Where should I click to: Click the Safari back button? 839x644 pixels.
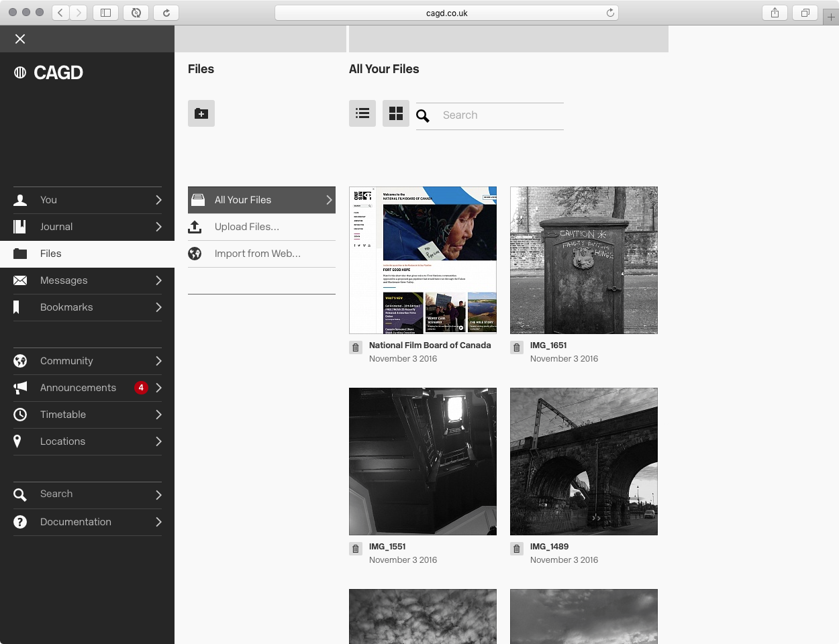tap(60, 12)
